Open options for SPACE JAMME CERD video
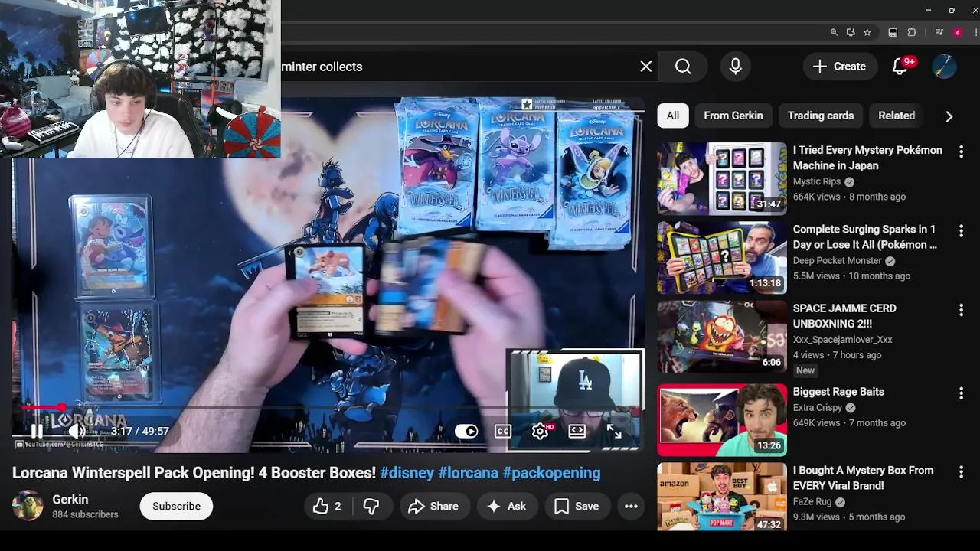Image resolution: width=980 pixels, height=551 pixels. point(961,310)
